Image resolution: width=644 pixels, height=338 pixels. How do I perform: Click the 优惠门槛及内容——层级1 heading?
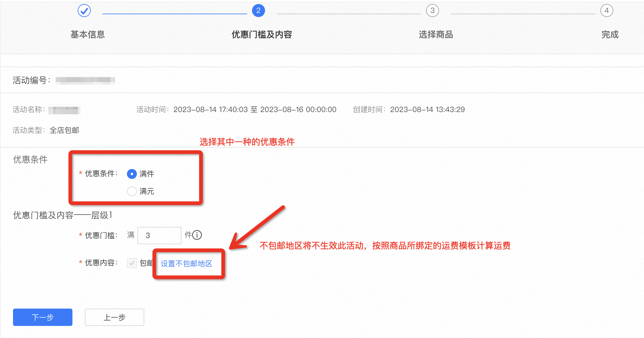(x=63, y=215)
